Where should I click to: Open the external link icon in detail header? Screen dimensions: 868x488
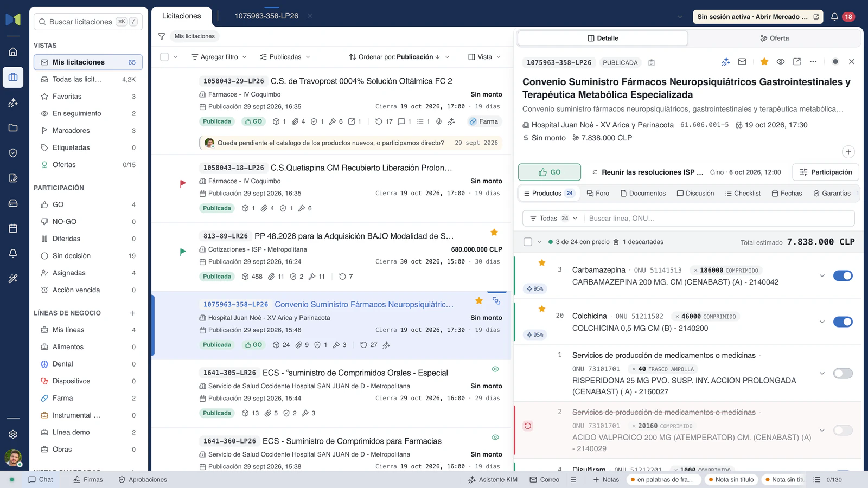tap(797, 62)
